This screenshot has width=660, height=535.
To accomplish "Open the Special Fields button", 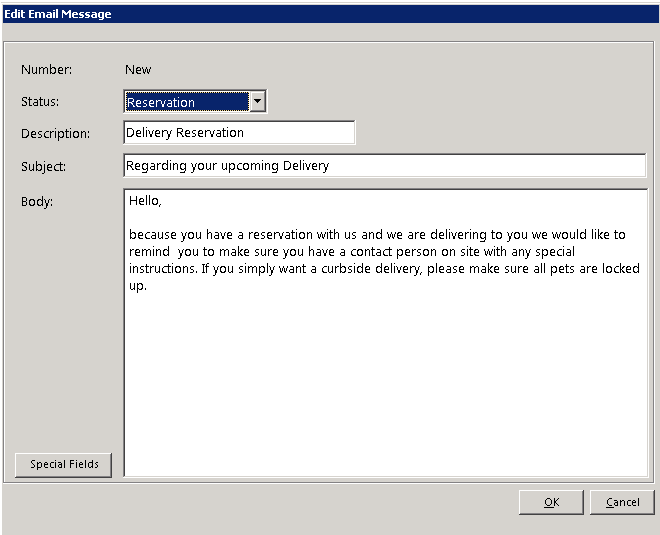I will coord(64,465).
